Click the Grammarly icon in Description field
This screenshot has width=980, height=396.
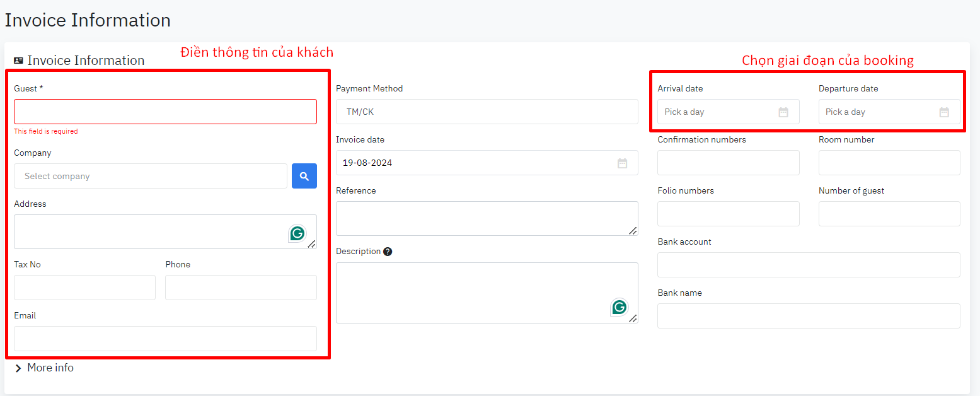pos(619,307)
